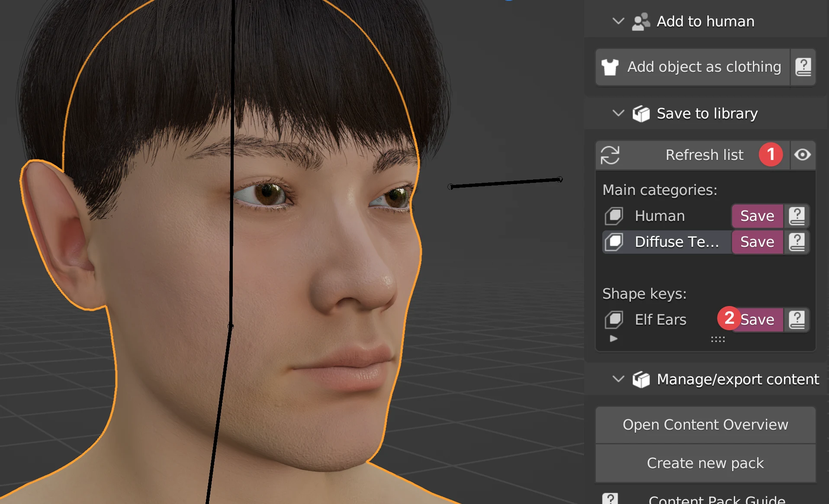Click the Diffuse Te... category icon
The width and height of the screenshot is (829, 504).
pyautogui.click(x=614, y=242)
